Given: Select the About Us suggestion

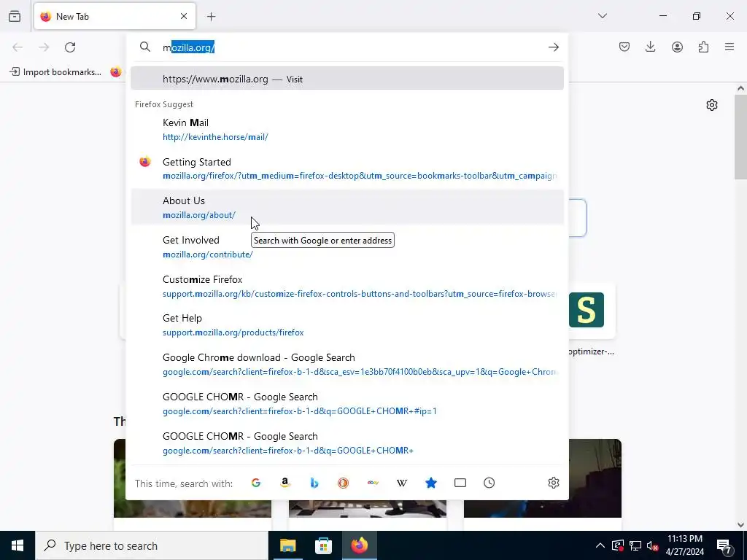Looking at the screenshot, I should 347,207.
